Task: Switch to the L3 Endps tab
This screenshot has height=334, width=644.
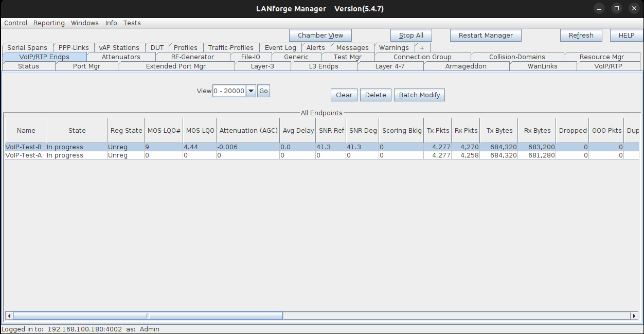Action: 324,66
